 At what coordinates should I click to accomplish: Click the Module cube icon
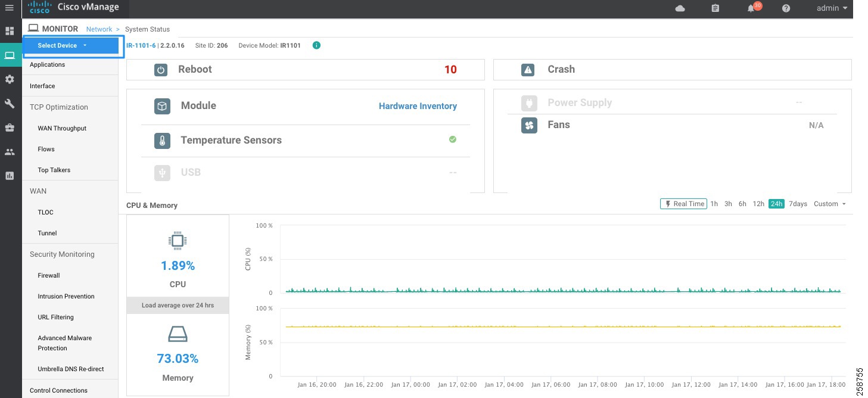(162, 106)
